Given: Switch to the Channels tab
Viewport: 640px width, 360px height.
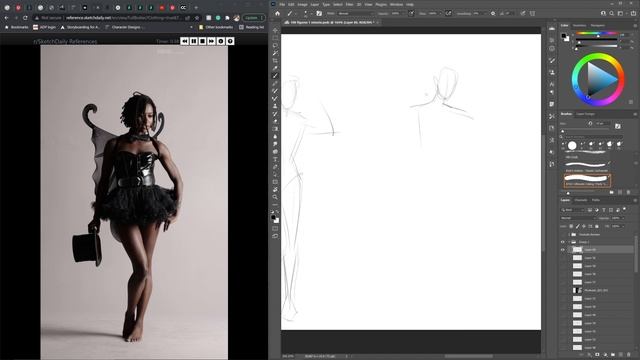Looking at the screenshot, I should pyautogui.click(x=581, y=200).
